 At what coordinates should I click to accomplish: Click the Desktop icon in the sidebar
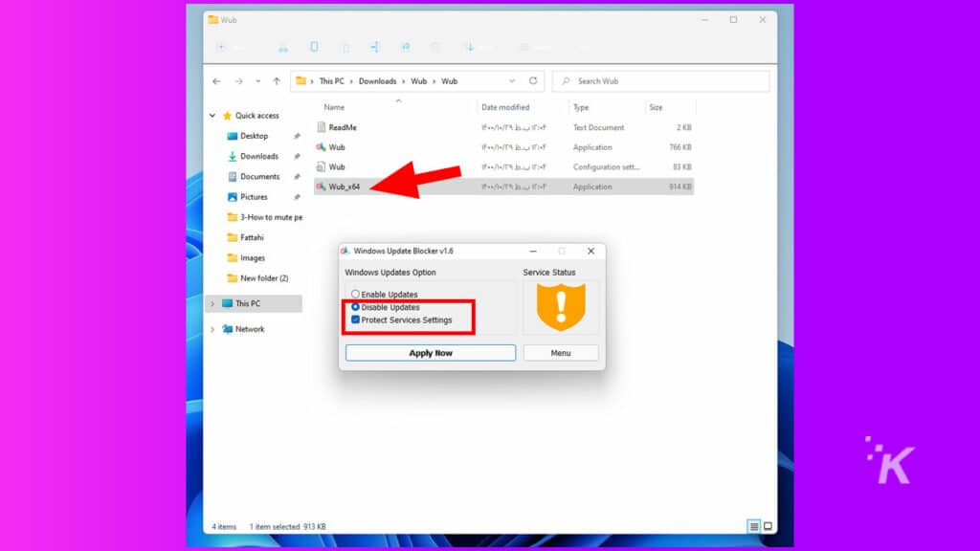(232, 136)
